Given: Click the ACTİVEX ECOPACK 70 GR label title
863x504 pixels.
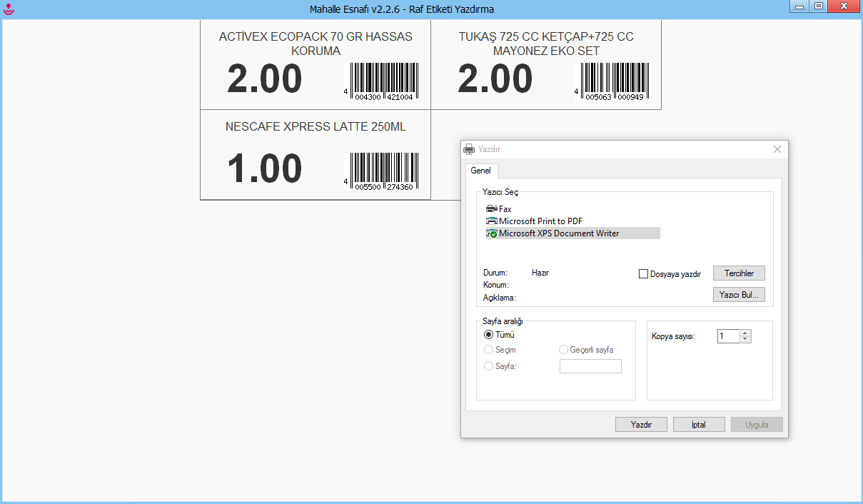Looking at the screenshot, I should point(316,44).
